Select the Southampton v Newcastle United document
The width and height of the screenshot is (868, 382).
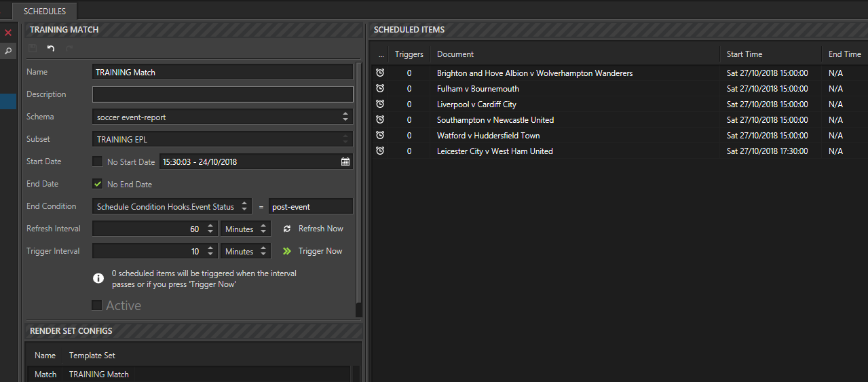click(x=495, y=119)
